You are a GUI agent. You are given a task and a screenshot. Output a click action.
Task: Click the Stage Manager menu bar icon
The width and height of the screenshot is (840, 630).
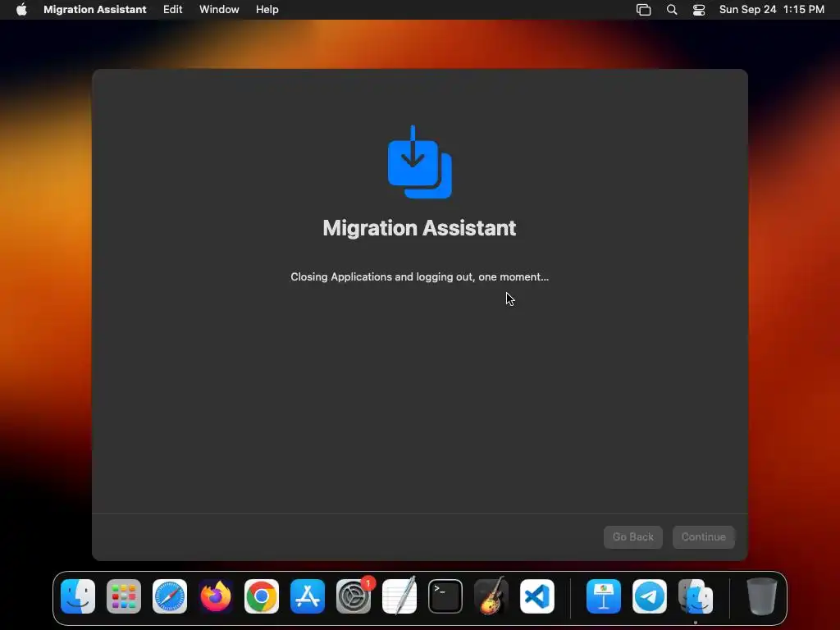[x=643, y=9]
